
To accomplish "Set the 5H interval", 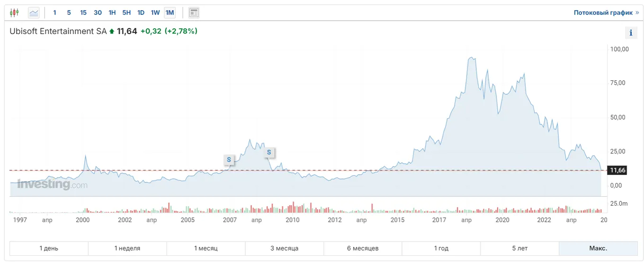I will 126,13.
